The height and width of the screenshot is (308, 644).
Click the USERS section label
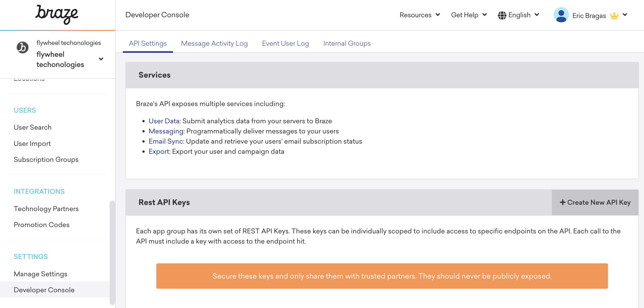pyautogui.click(x=25, y=110)
